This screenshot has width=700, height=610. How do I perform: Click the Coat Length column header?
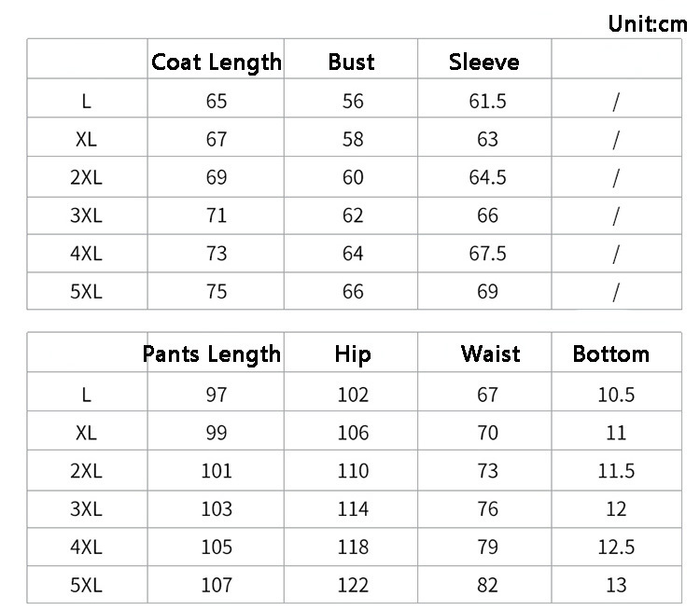point(216,62)
